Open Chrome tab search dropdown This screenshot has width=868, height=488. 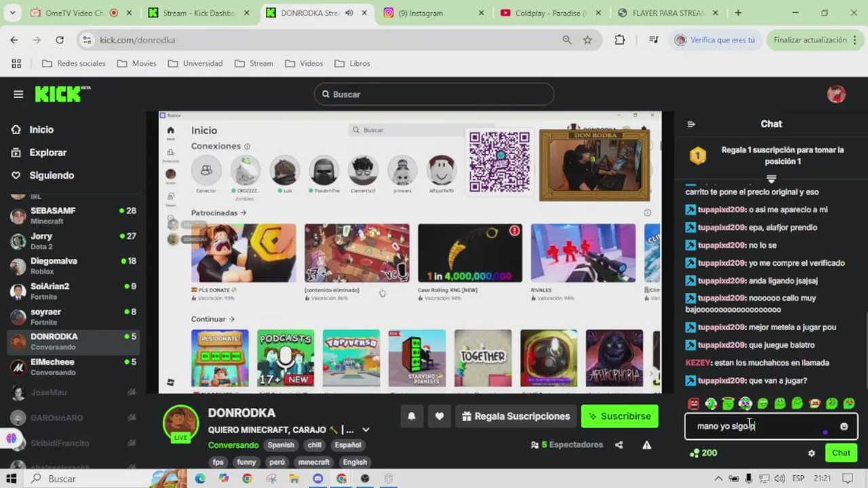pyautogui.click(x=12, y=13)
